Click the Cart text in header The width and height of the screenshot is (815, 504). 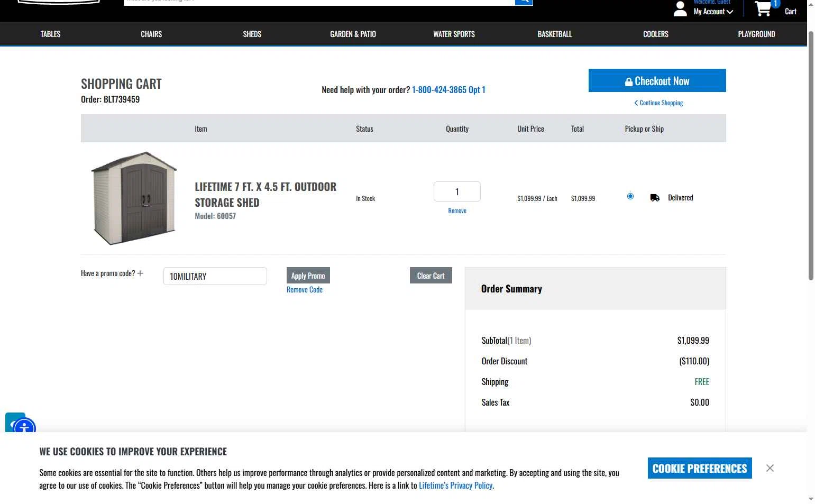(x=791, y=12)
